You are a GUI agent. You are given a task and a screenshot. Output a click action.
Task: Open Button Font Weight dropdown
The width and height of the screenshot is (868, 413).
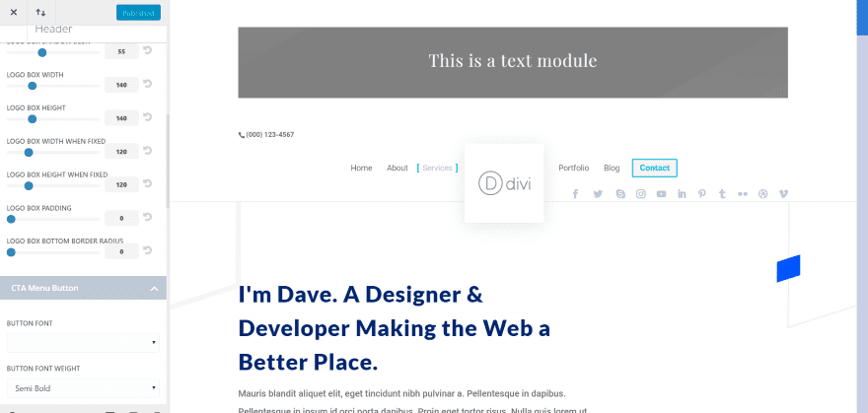click(83, 388)
